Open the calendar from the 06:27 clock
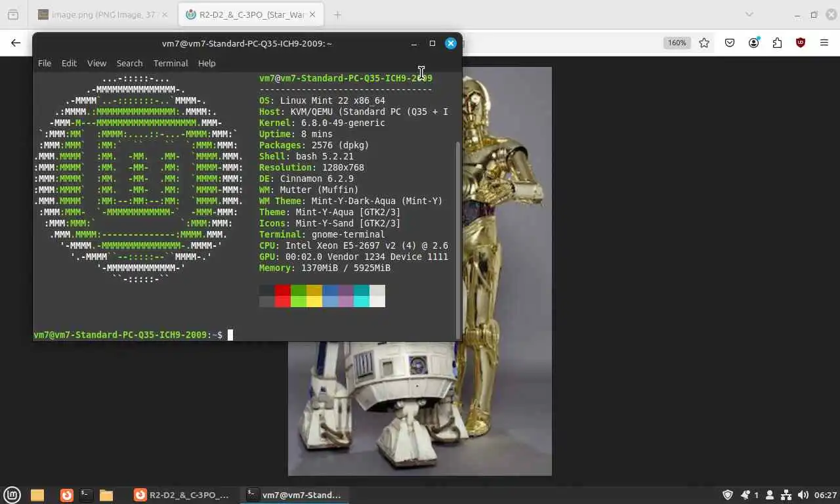840x504 pixels. click(x=826, y=495)
